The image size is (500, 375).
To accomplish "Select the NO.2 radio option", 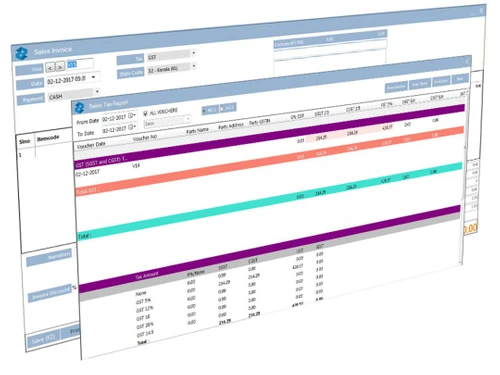I will tap(228, 108).
